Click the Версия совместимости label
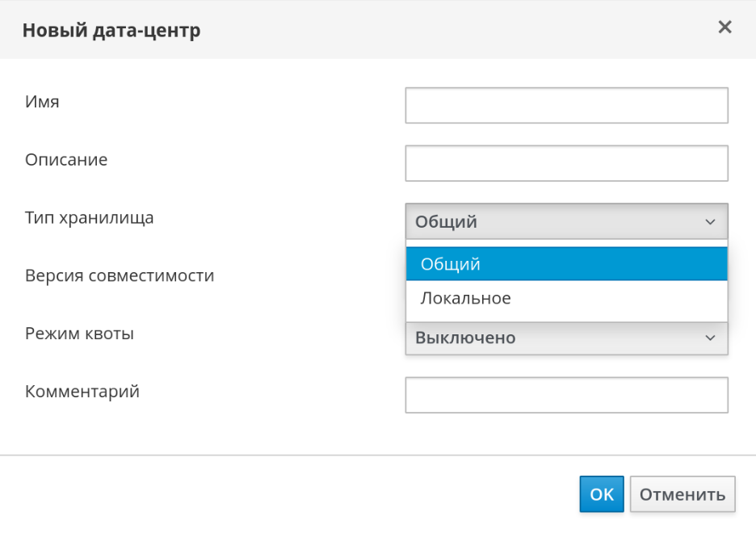Viewport: 756px width, 533px height. [120, 275]
